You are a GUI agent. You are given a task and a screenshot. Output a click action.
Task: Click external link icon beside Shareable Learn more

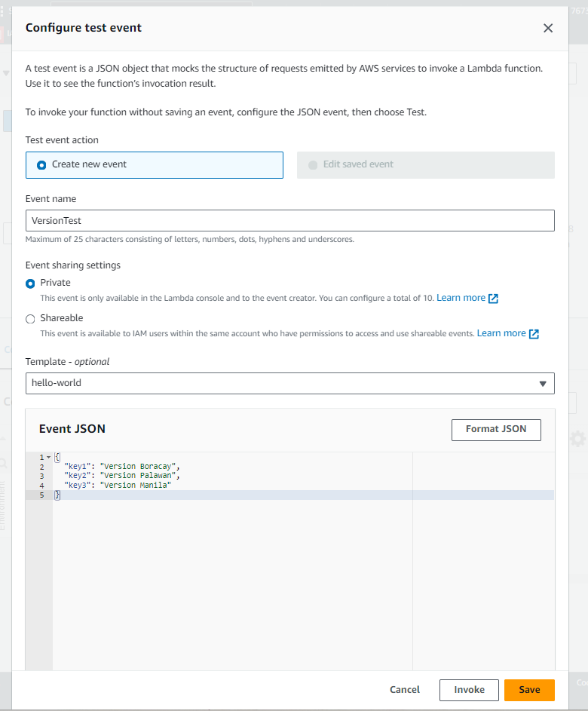click(x=534, y=334)
